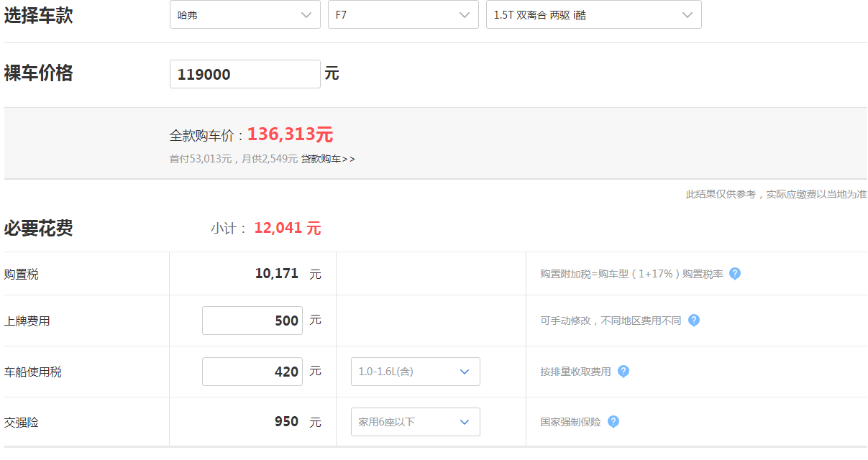
Task: Click the 购置税 row label
Action: pos(22,274)
